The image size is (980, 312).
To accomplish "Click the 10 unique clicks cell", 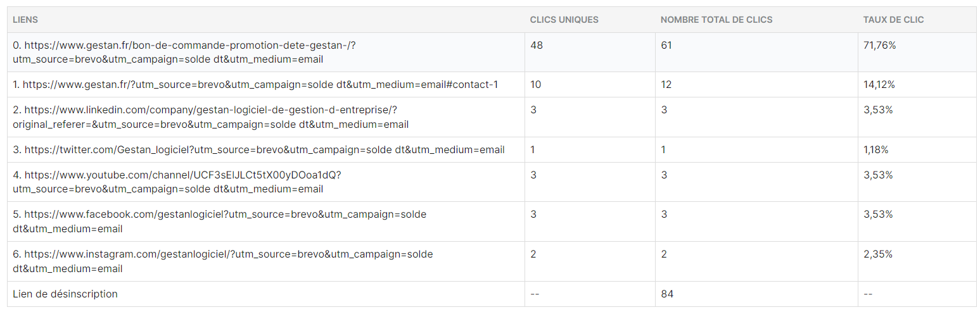I will (x=536, y=85).
